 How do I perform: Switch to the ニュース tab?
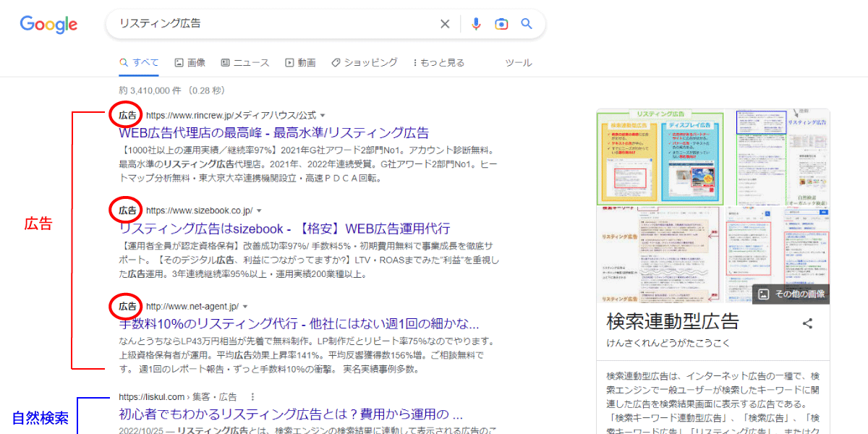245,63
